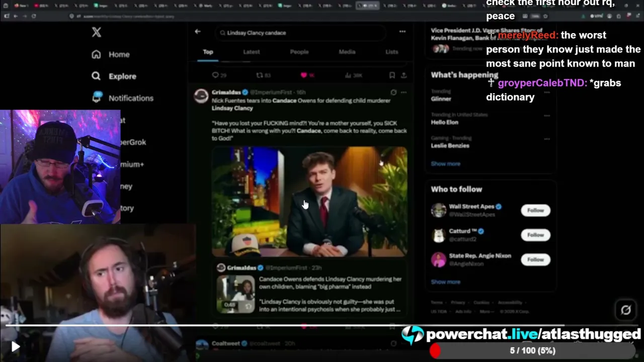Viewport: 644px width, 362px height.
Task: Open the more menu beside Hello Elon trend
Action: (547, 115)
